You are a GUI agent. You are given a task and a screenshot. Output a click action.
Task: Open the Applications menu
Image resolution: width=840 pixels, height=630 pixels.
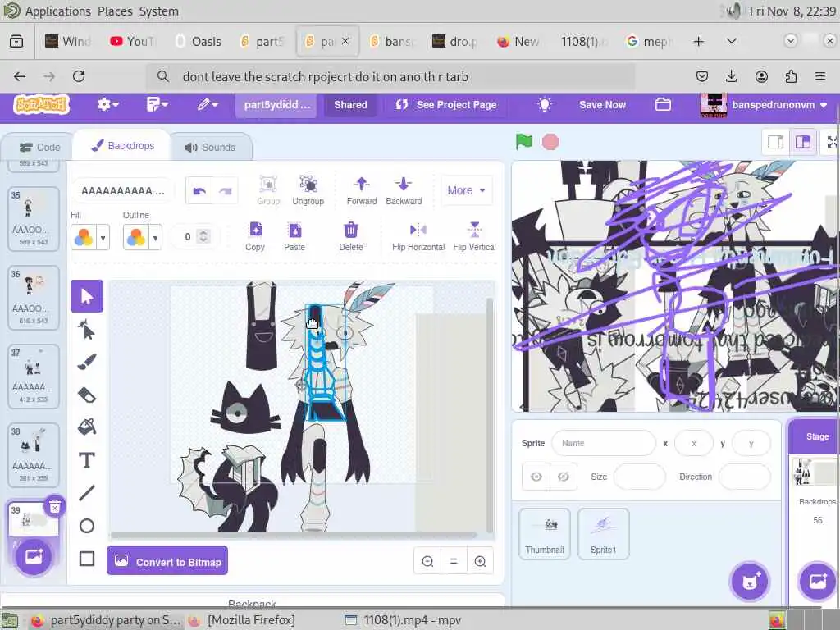point(58,11)
